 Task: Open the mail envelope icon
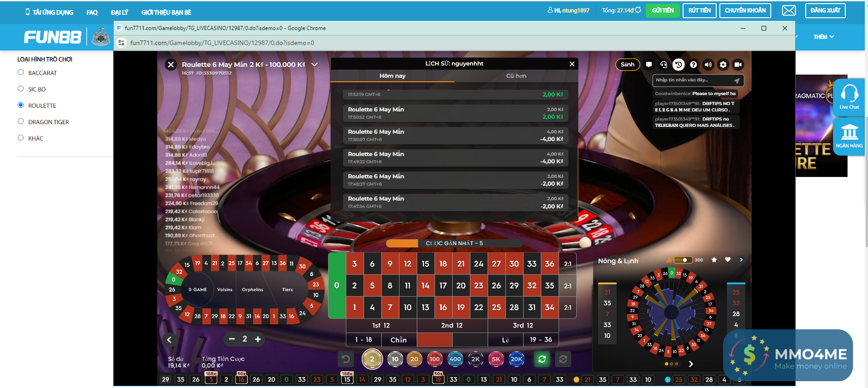[x=789, y=10]
